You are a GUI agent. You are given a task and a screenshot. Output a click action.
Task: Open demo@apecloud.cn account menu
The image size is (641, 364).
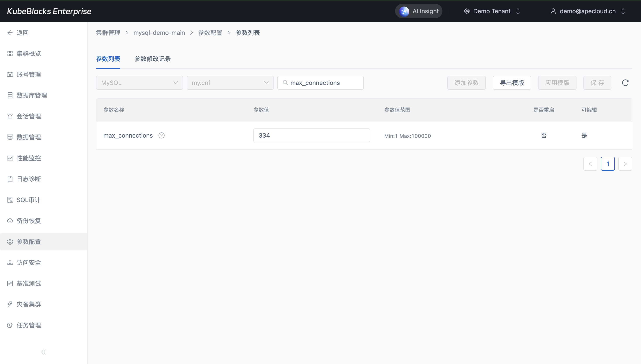click(587, 11)
